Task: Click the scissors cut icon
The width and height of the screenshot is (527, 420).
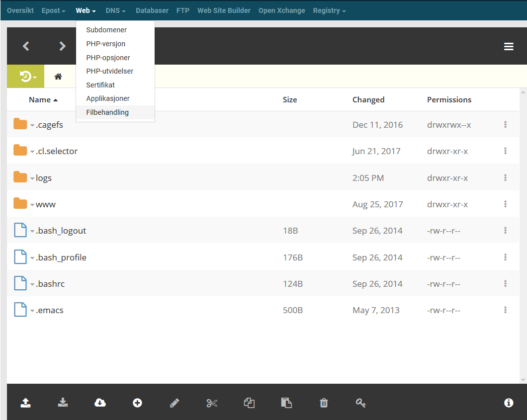Action: click(212, 403)
